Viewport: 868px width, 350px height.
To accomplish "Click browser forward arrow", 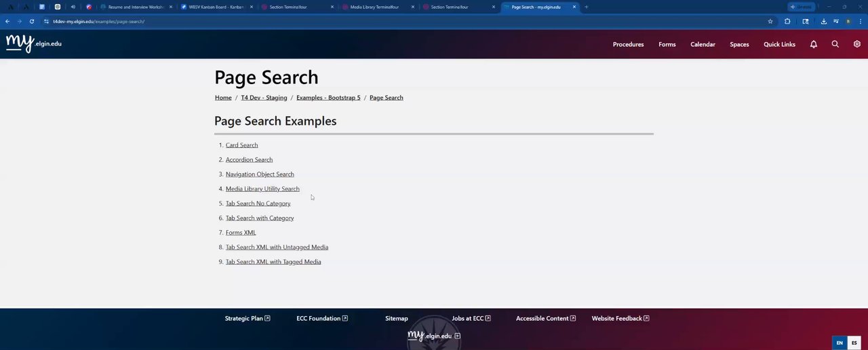I will [x=19, y=21].
